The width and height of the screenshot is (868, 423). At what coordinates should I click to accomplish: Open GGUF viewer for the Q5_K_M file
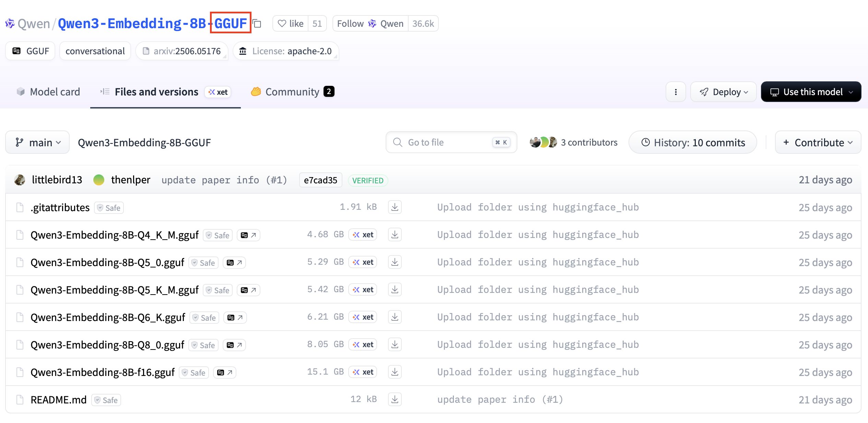pyautogui.click(x=248, y=290)
